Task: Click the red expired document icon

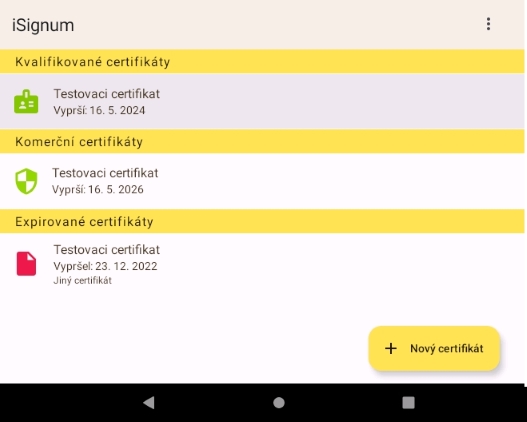Action: (x=26, y=264)
